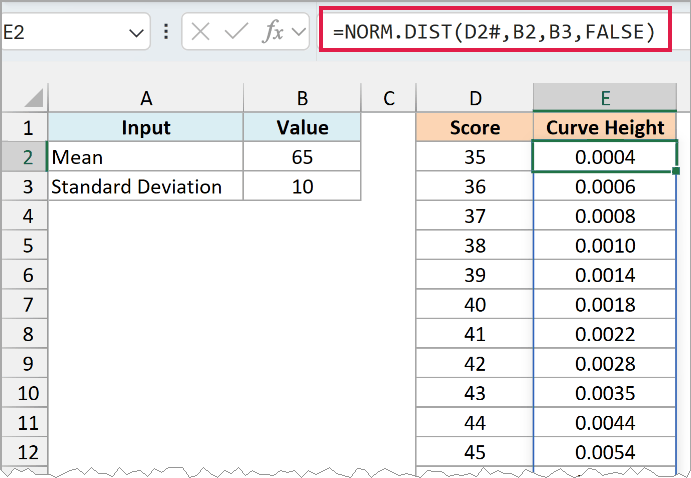691x478 pixels.
Task: Click the 'Standard Deviation' cell
Action: [146, 186]
